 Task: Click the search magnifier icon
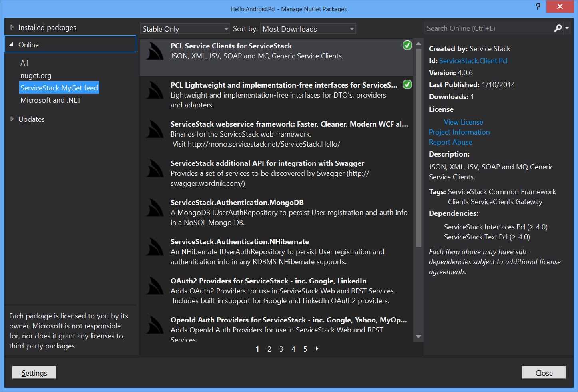point(558,28)
